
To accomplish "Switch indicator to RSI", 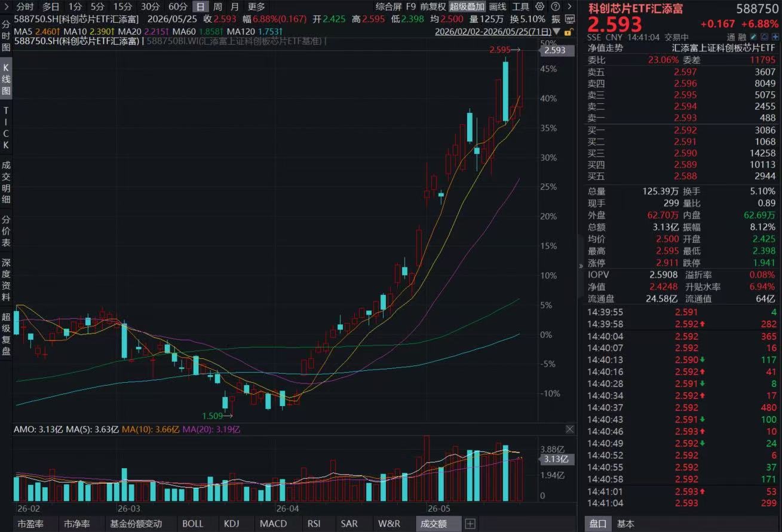I will (x=314, y=524).
